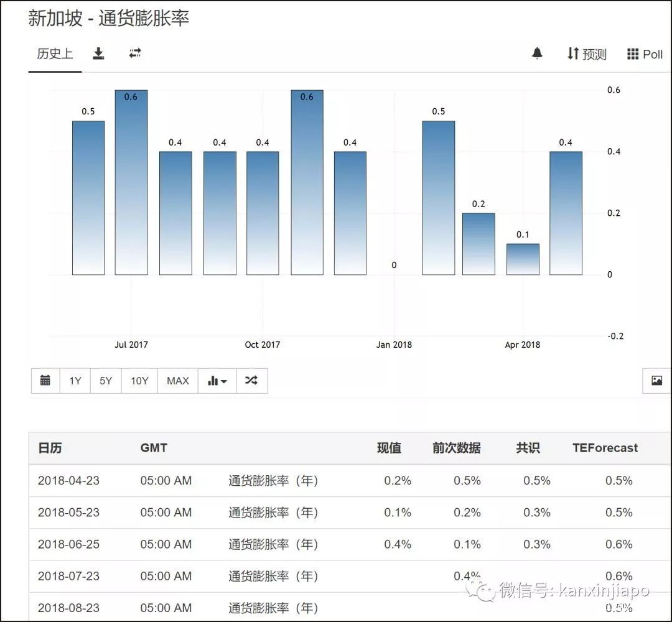672x622 pixels.
Task: Click the compare arrows icon
Action: (x=135, y=53)
